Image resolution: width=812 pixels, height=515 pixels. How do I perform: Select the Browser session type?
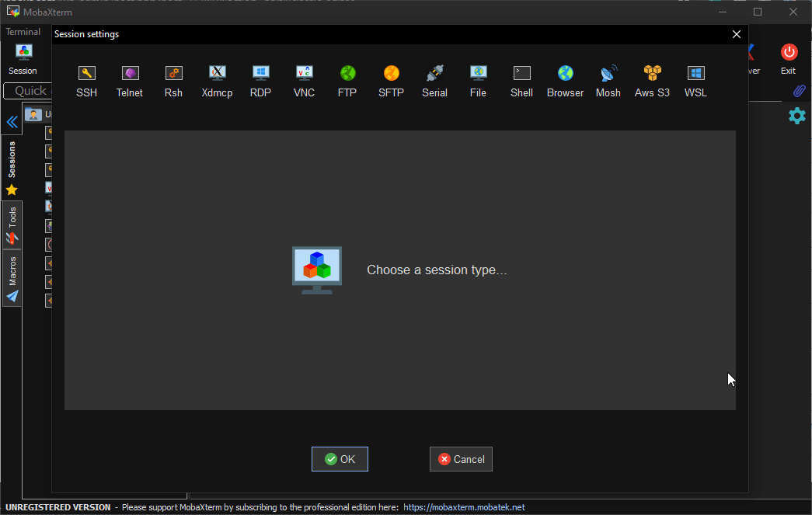click(565, 82)
